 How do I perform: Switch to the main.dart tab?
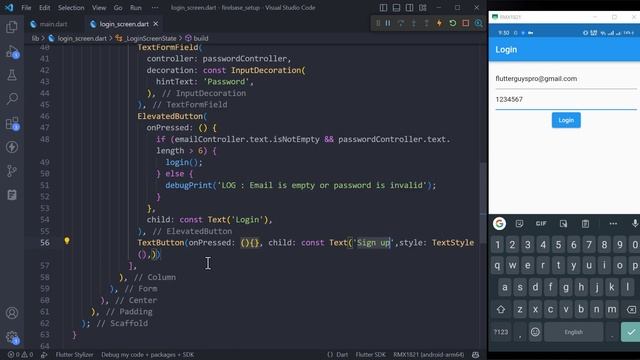49,24
